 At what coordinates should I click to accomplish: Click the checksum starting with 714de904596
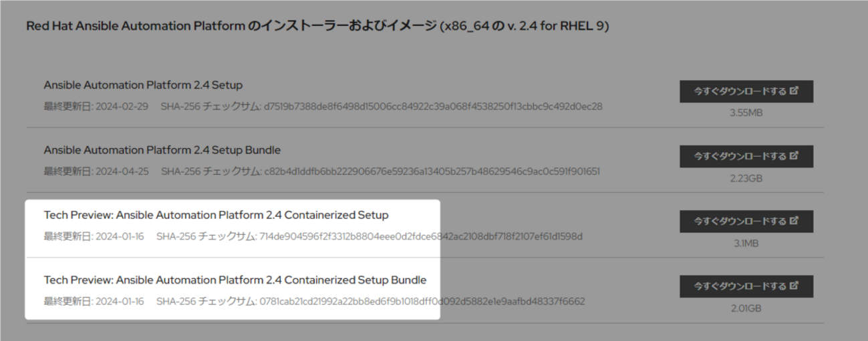tap(421, 236)
